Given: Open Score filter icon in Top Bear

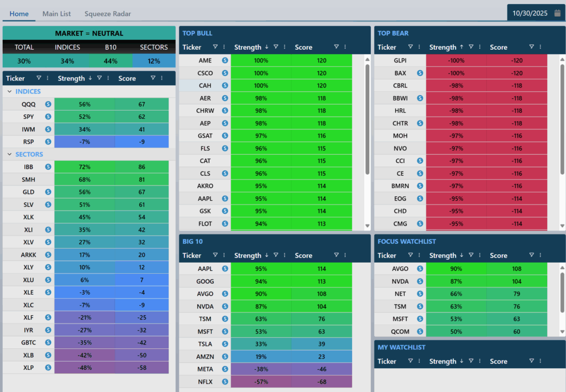Looking at the screenshot, I should coord(531,47).
